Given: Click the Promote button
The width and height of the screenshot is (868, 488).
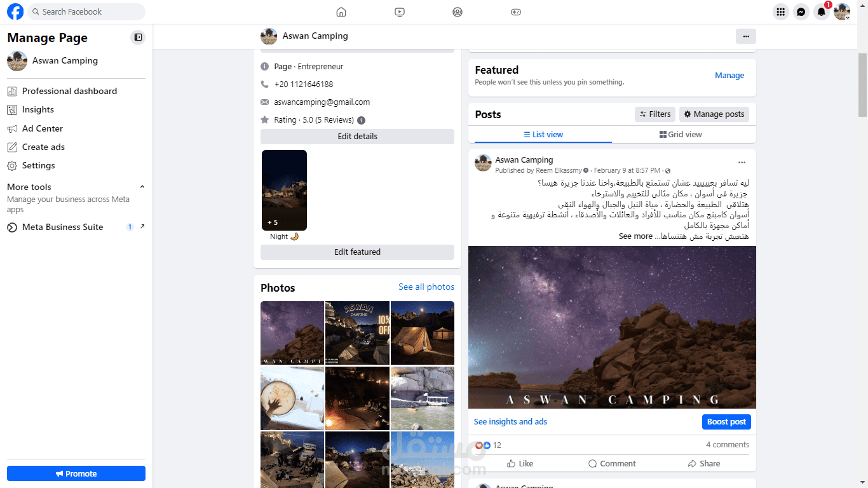Looking at the screenshot, I should tap(76, 473).
